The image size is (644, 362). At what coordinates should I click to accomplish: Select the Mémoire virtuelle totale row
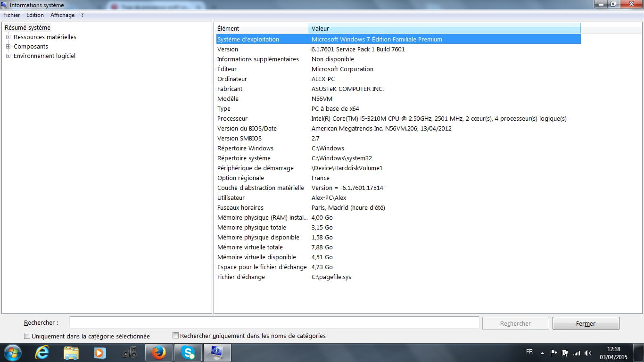(x=398, y=247)
